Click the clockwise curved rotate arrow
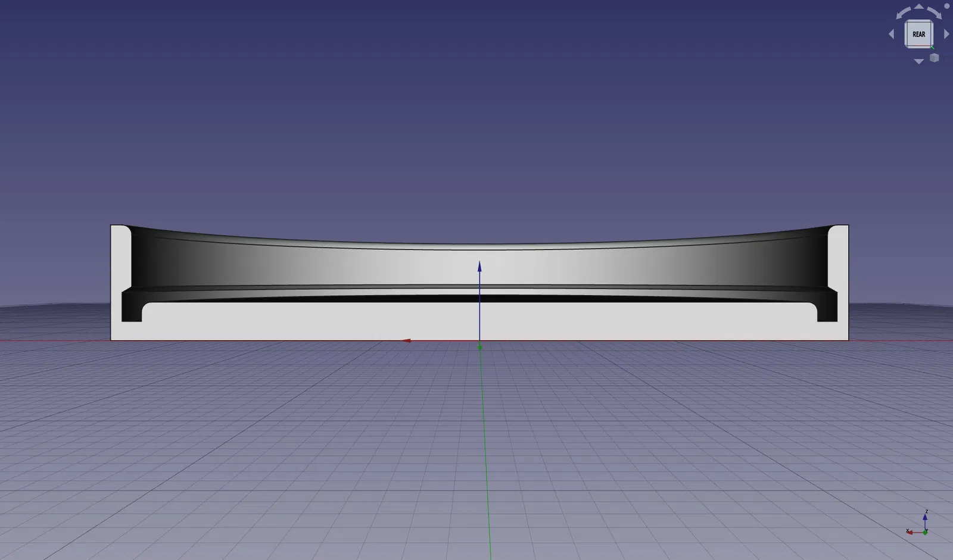The image size is (953, 560). point(935,12)
